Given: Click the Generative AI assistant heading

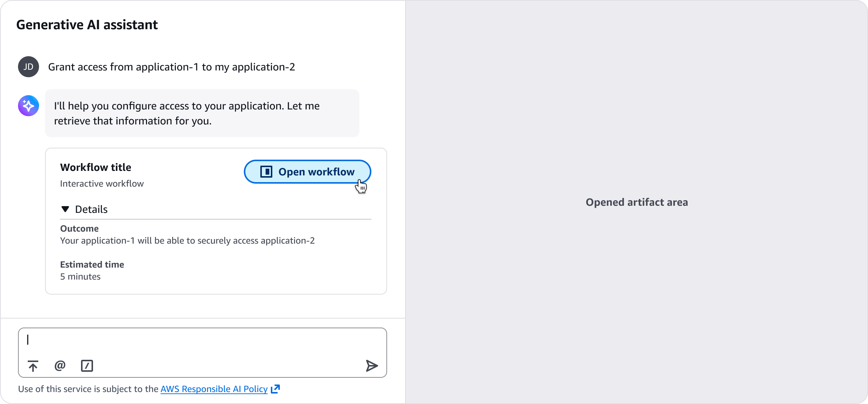Looking at the screenshot, I should pos(87,25).
